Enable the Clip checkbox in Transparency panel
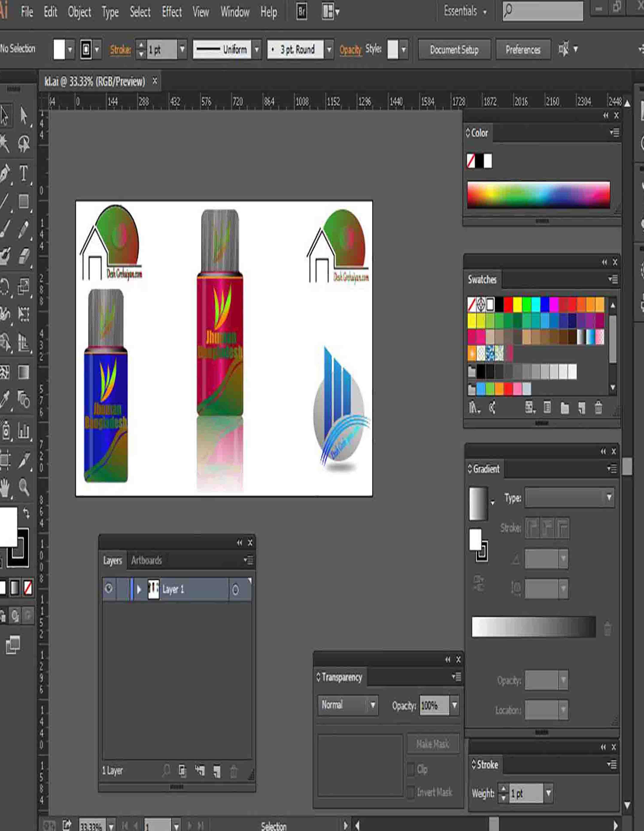 [411, 769]
